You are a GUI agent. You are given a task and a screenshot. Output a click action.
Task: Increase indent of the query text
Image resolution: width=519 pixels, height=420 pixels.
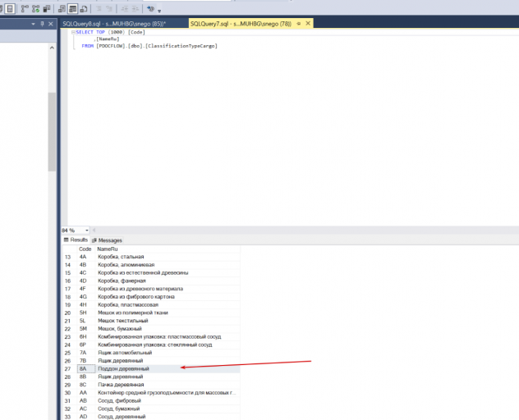coord(135,9)
